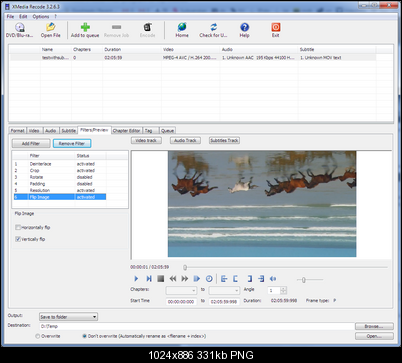The image size is (402, 363).
Task: Step to the next frame
Action: [x=149, y=279]
